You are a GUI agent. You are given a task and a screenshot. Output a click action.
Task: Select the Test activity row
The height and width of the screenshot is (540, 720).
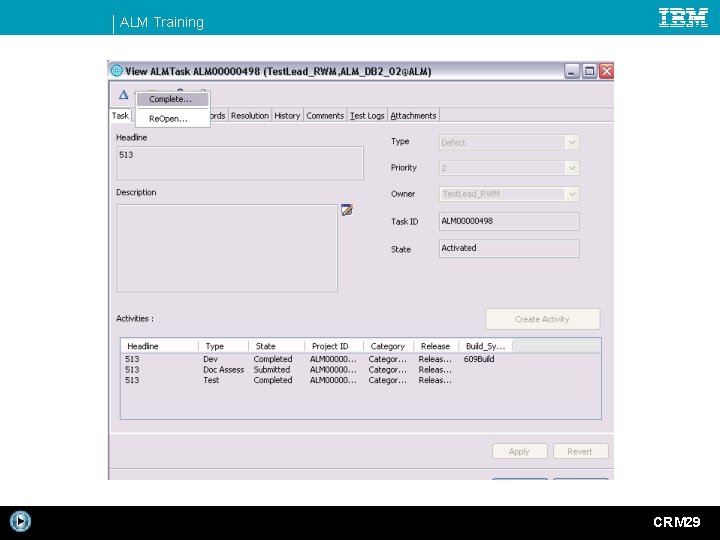pyautogui.click(x=360, y=380)
